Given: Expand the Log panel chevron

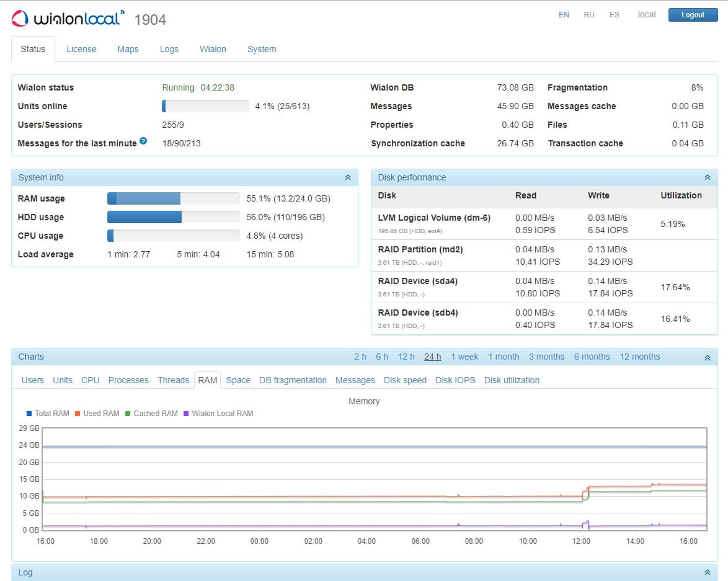Looking at the screenshot, I should (x=707, y=572).
